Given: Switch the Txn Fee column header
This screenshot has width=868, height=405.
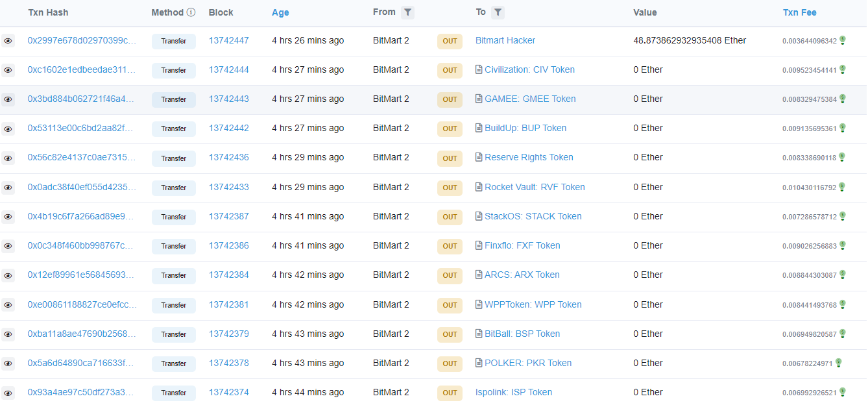Looking at the screenshot, I should (799, 12).
